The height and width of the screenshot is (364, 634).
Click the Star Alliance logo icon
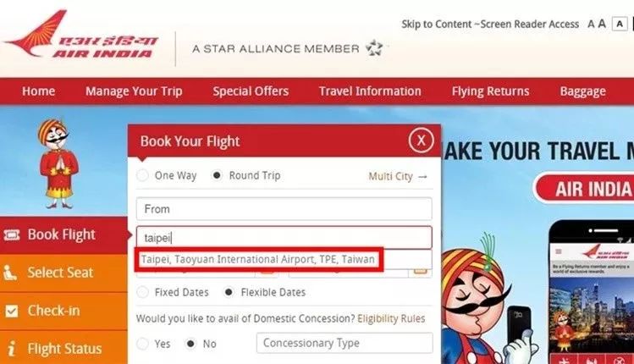(373, 48)
